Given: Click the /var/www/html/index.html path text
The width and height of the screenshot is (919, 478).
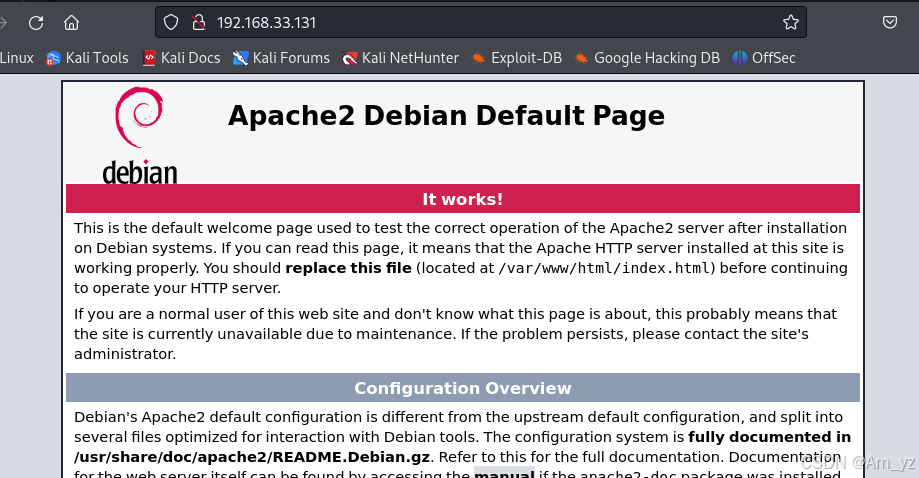Looking at the screenshot, I should 604,268.
